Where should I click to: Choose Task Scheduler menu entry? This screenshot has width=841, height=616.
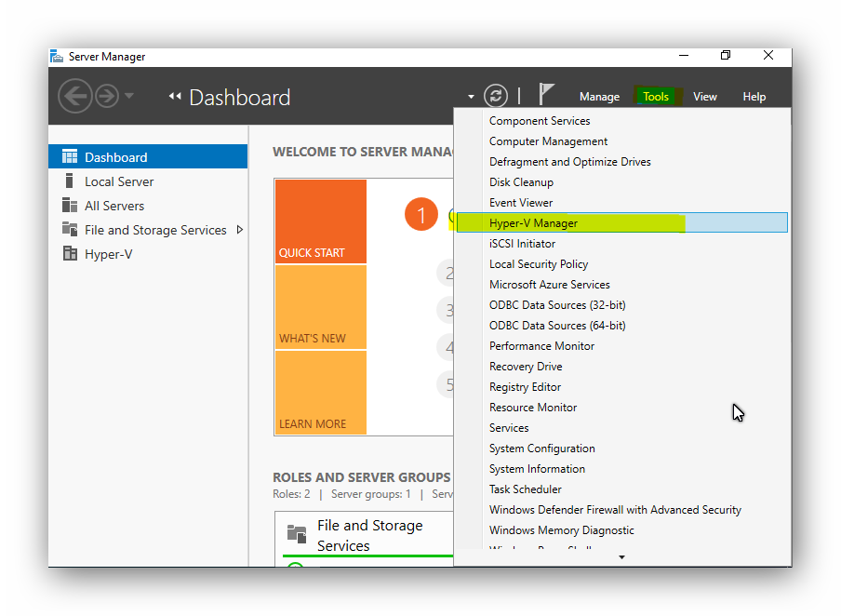[x=526, y=489]
